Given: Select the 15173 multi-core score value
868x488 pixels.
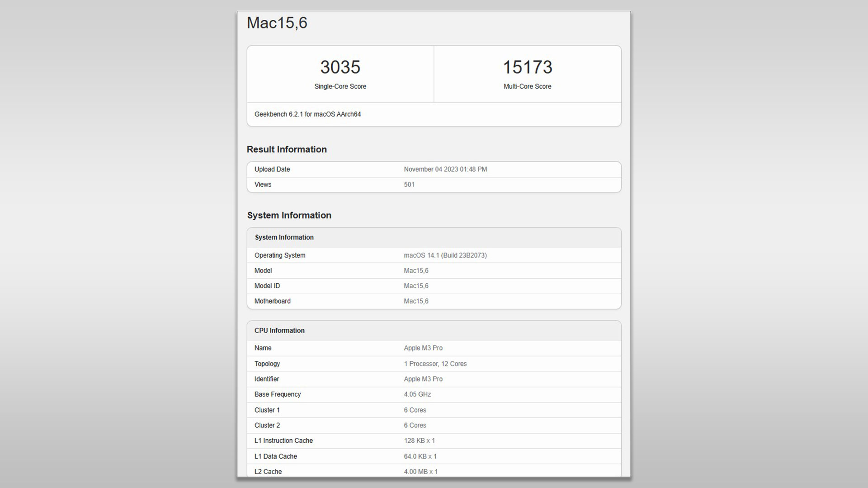Looking at the screenshot, I should pos(528,67).
